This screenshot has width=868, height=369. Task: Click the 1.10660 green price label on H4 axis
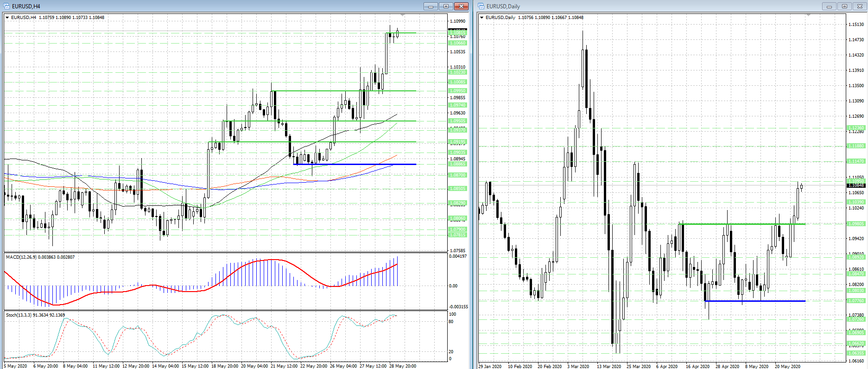(457, 43)
